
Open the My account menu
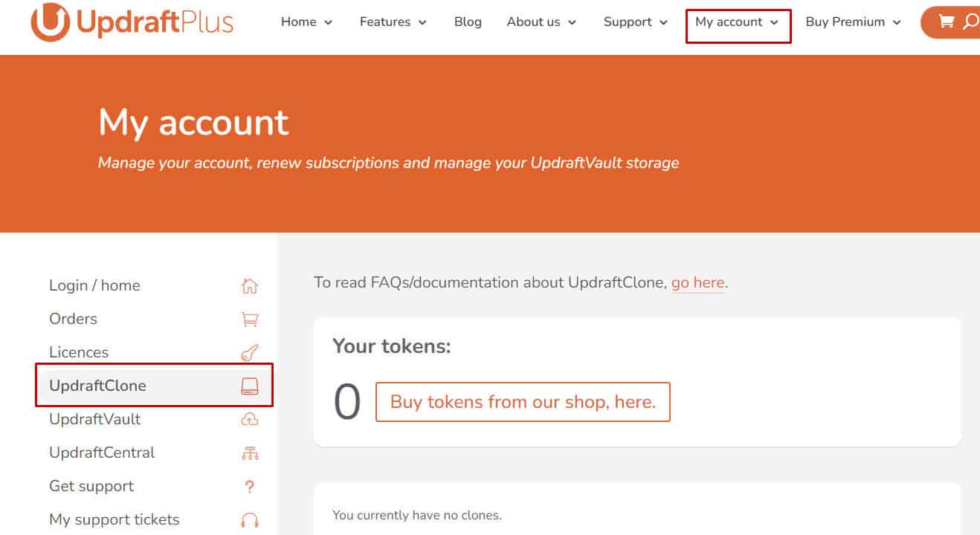(737, 22)
